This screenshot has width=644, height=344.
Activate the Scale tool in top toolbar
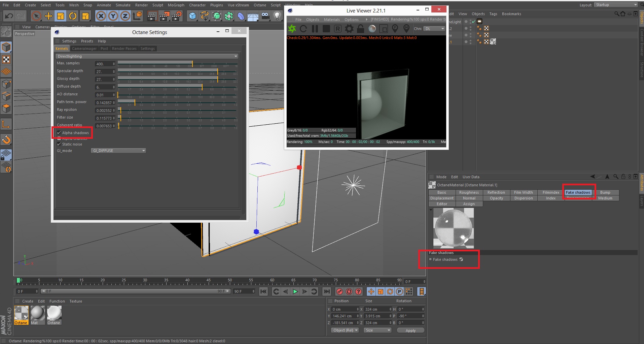[x=61, y=16]
